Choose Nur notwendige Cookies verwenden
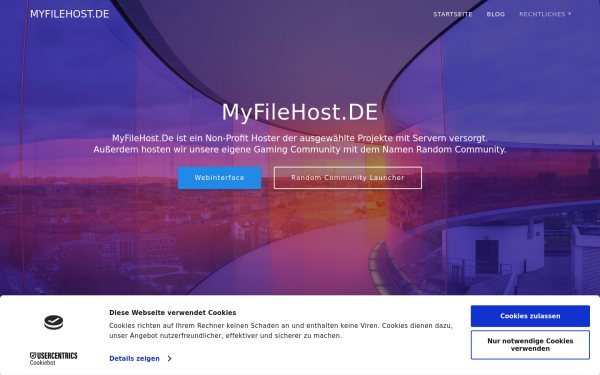Image resolution: width=600 pixels, height=375 pixels. pos(530,345)
